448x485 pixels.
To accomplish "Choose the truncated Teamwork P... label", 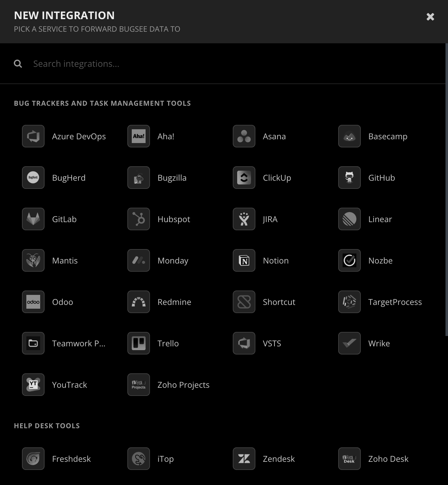I will 79,344.
